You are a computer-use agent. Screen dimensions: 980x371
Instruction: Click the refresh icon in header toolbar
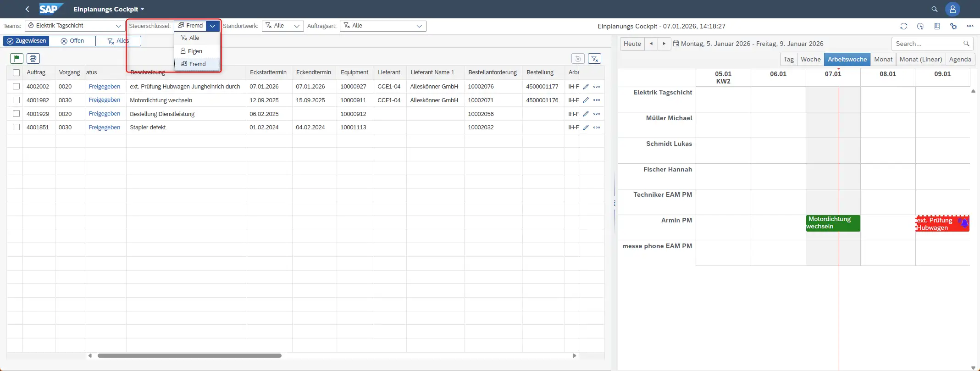pyautogui.click(x=903, y=26)
